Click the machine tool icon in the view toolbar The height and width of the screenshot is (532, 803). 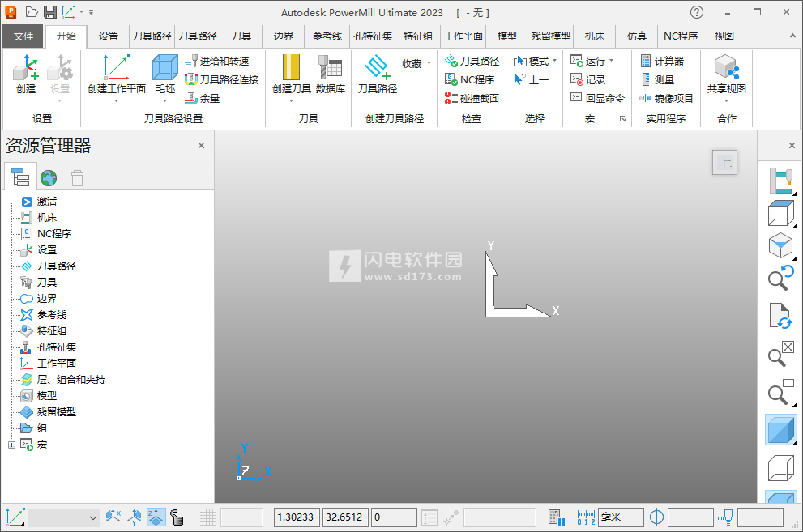[780, 181]
